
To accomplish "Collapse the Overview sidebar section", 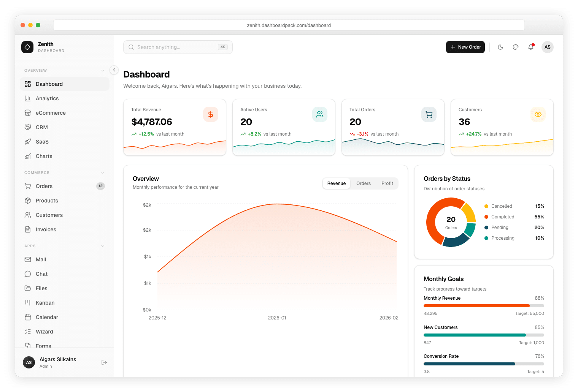I will click(x=102, y=70).
